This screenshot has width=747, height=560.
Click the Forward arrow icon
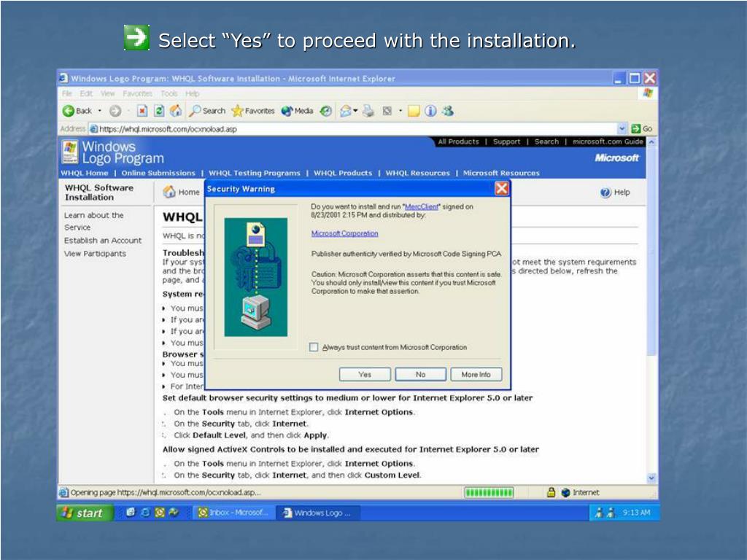[115, 111]
